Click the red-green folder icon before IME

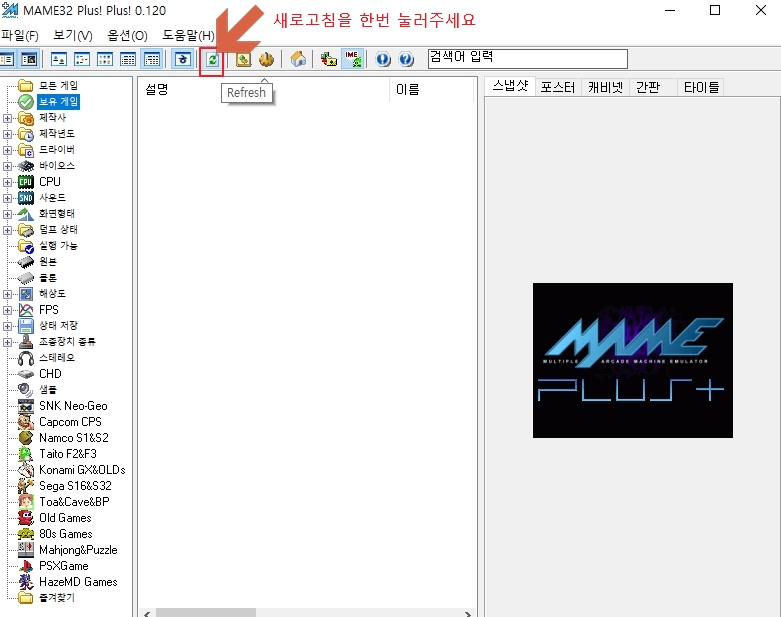329,60
